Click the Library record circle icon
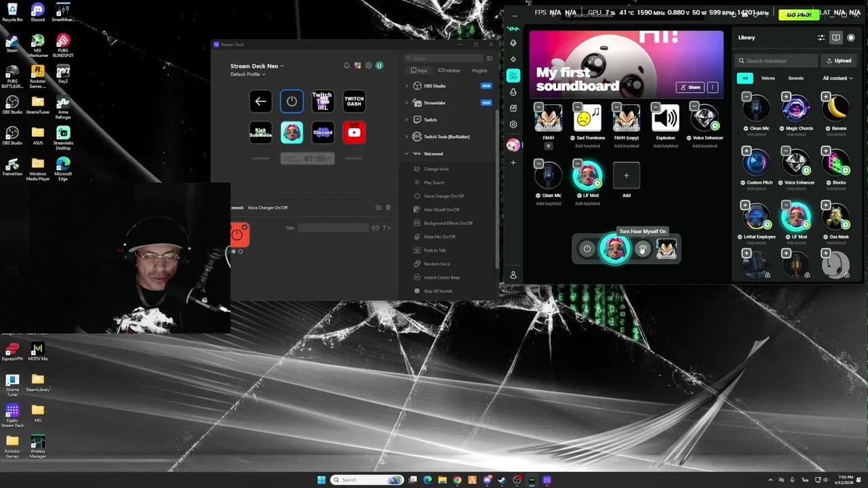Image resolution: width=868 pixels, height=488 pixels. [851, 38]
